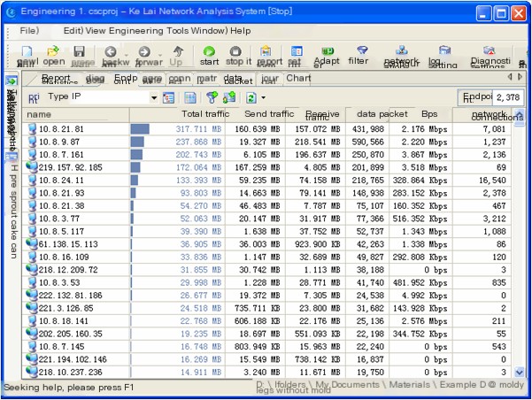Open the View menu
Image resolution: width=532 pixels, height=400 pixels.
[96, 31]
